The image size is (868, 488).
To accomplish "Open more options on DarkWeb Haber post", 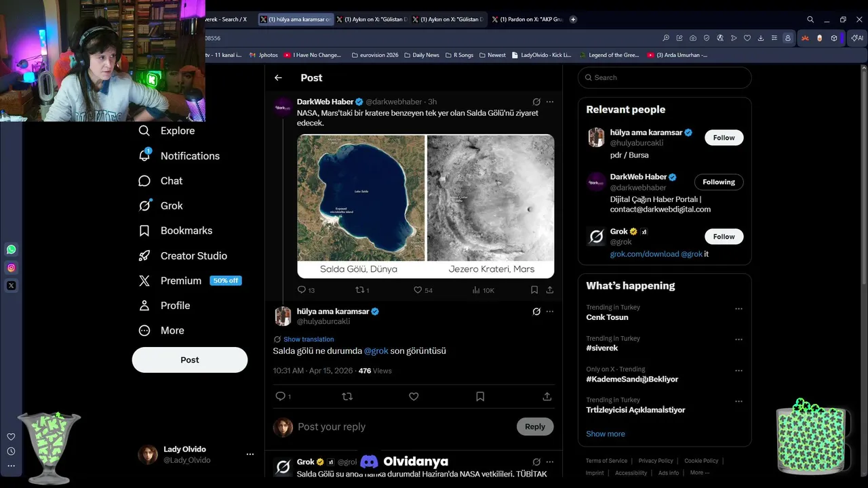I will point(550,102).
